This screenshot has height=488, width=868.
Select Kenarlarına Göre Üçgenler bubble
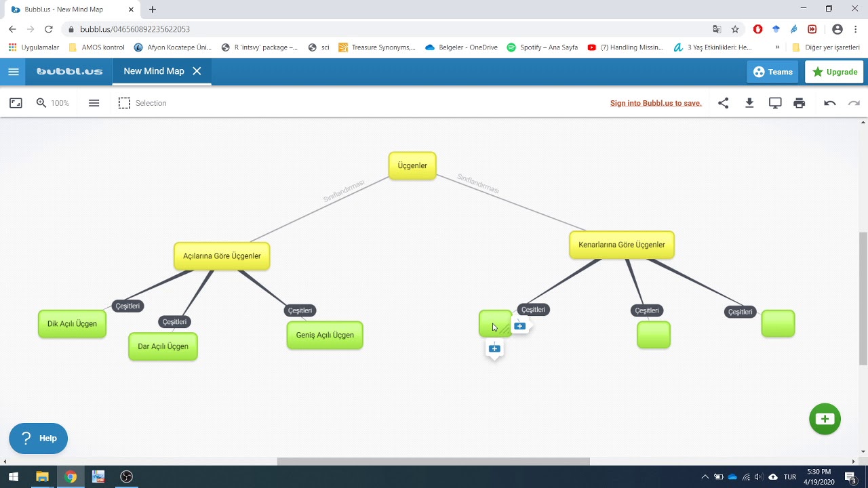622,245
